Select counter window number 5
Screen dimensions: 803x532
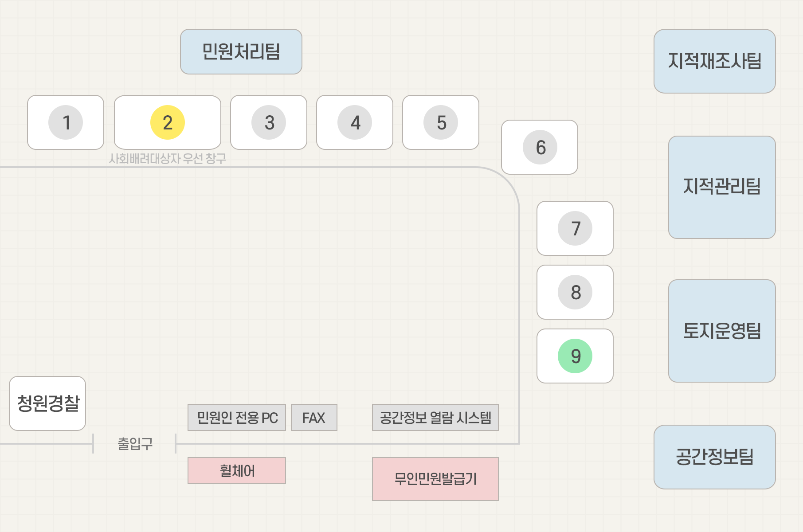[441, 122]
